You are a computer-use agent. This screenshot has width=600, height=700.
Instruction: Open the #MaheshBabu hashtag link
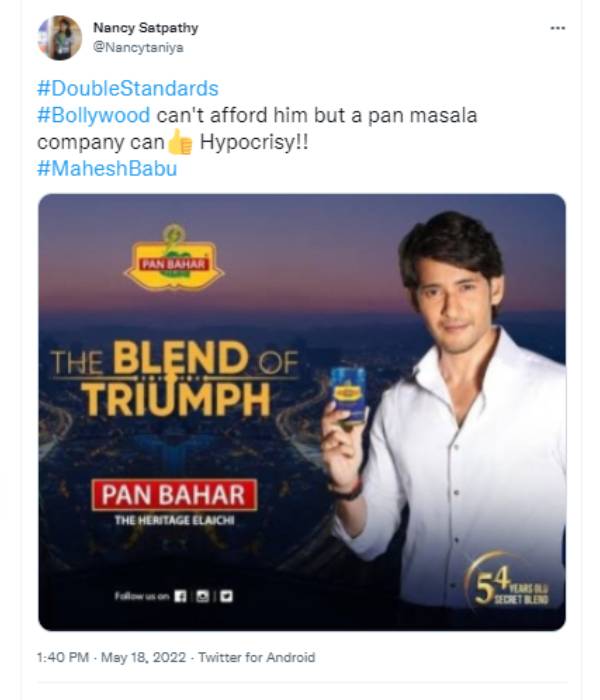(x=107, y=169)
